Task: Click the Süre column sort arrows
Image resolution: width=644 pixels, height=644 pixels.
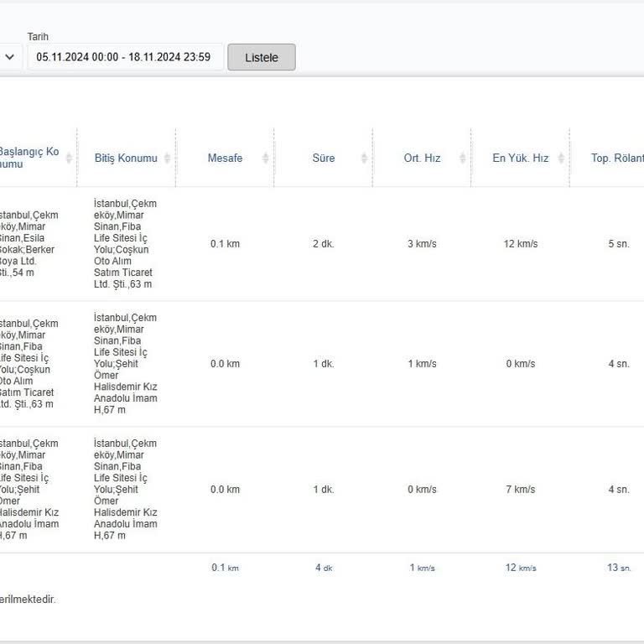Action: point(364,158)
